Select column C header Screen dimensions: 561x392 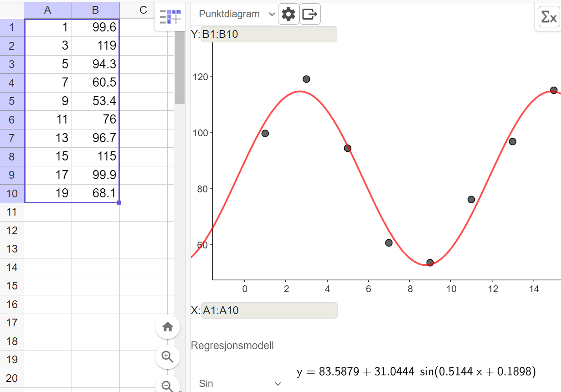coord(143,10)
